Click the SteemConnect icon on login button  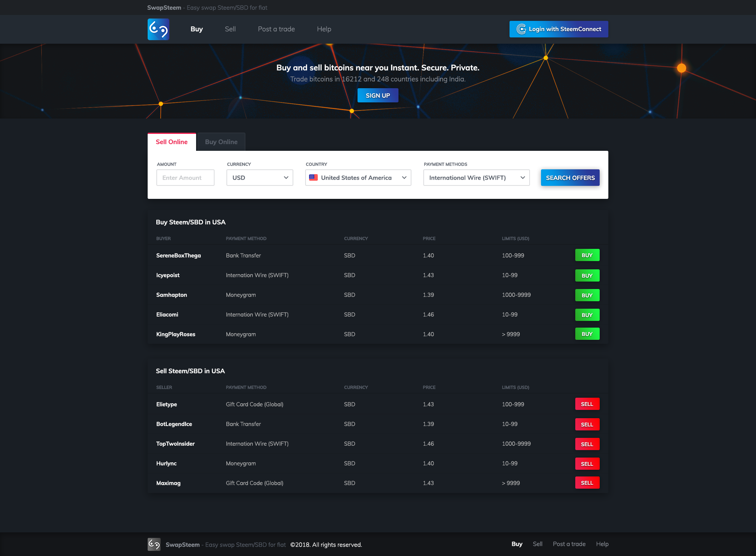pyautogui.click(x=521, y=29)
